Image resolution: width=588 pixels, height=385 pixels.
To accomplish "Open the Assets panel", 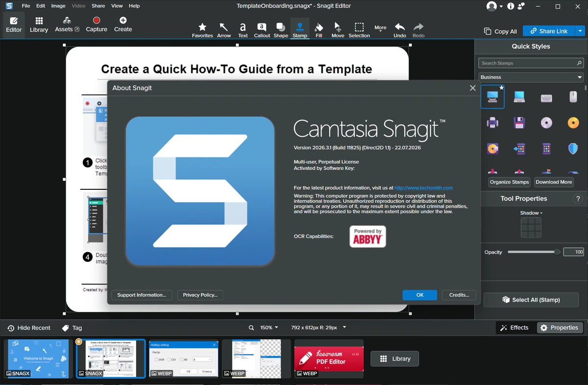I will pyautogui.click(x=67, y=25).
